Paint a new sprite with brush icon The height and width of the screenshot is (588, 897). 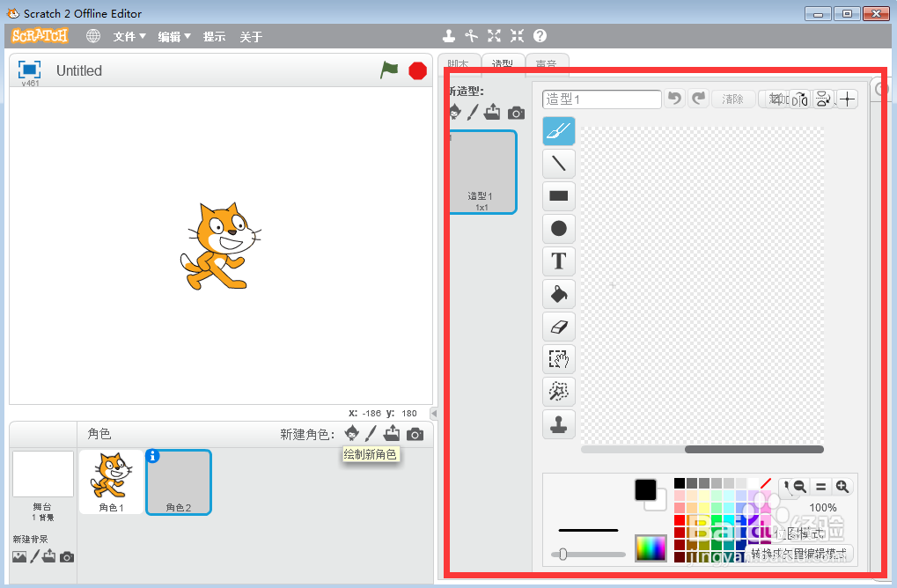(x=371, y=434)
